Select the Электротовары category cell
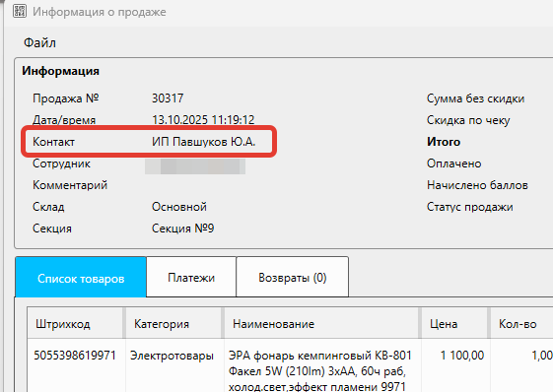The width and height of the screenshot is (553, 392). tap(172, 355)
